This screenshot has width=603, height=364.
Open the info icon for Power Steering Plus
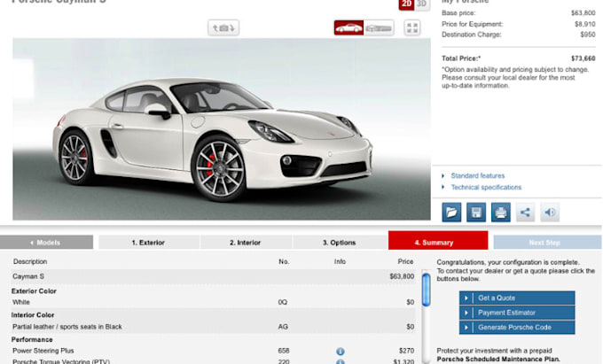pyautogui.click(x=340, y=351)
